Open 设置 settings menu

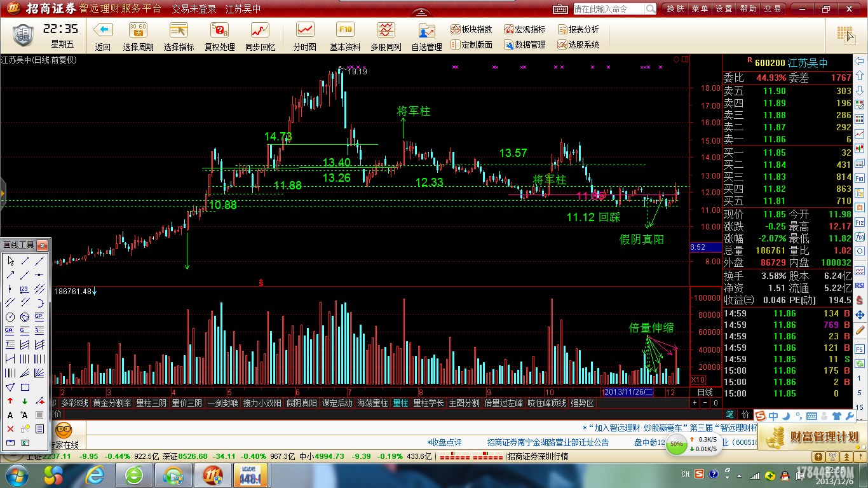tap(724, 9)
